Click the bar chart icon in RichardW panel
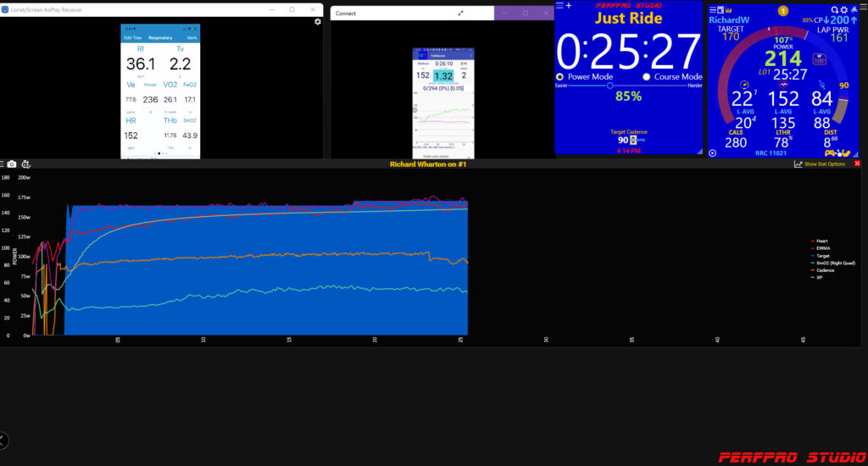Image resolution: width=868 pixels, height=466 pixels. (728, 10)
